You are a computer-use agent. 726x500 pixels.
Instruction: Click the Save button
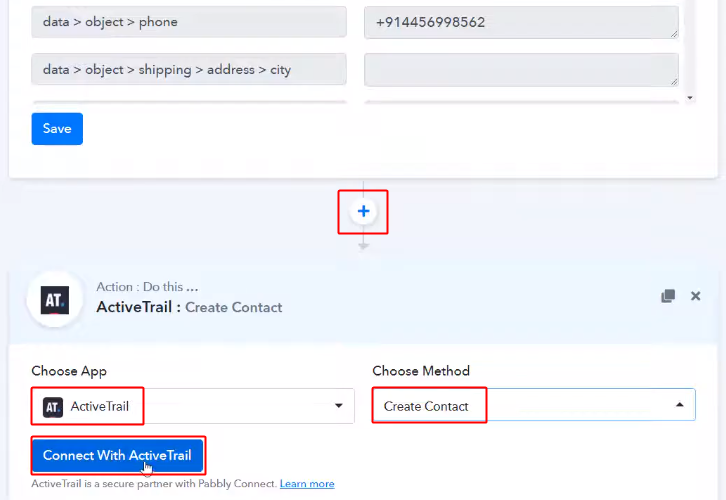(x=57, y=129)
